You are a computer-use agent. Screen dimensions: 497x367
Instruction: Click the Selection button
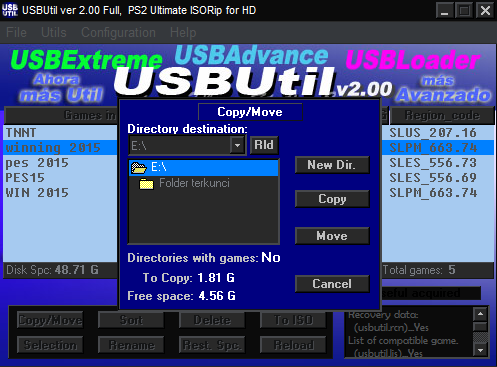coord(50,345)
